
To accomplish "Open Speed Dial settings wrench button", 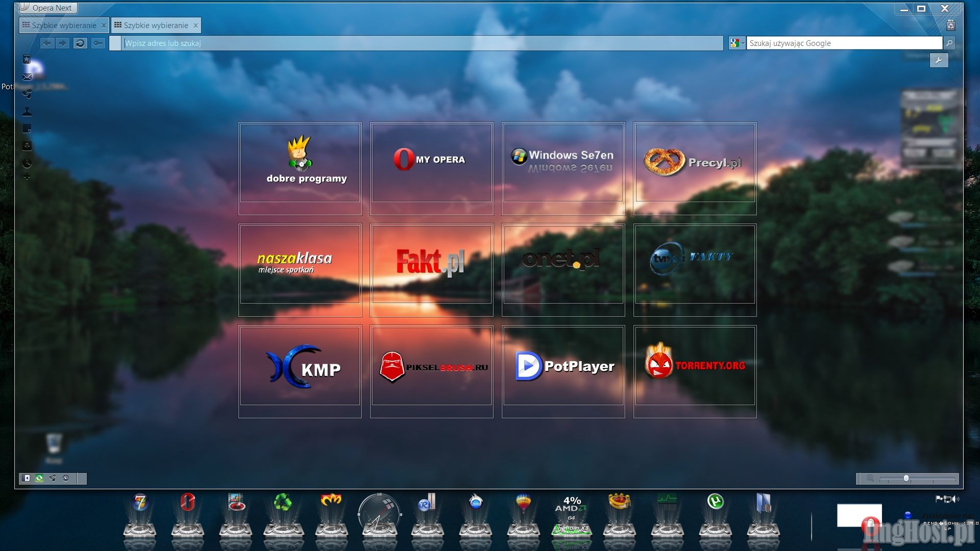I will [x=939, y=60].
